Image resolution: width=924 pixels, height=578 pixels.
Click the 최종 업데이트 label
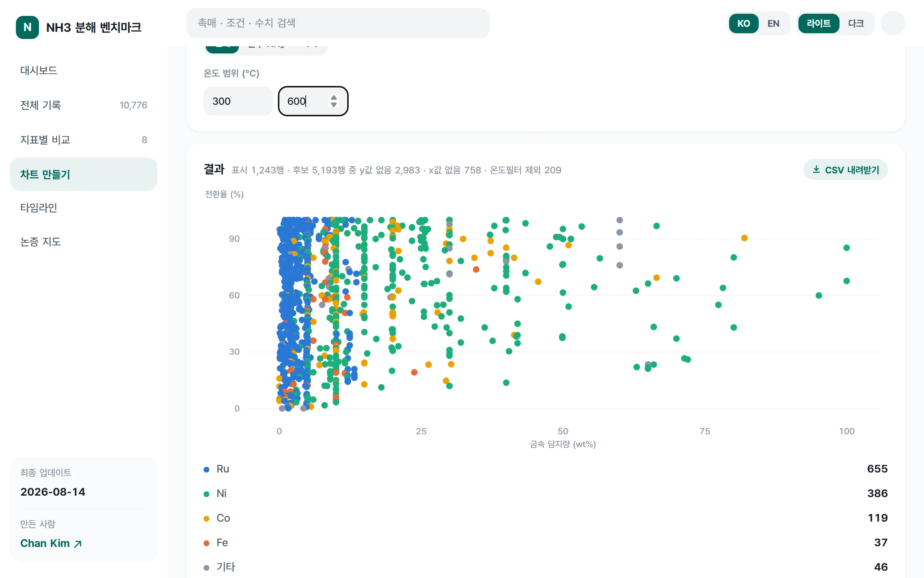[46, 473]
